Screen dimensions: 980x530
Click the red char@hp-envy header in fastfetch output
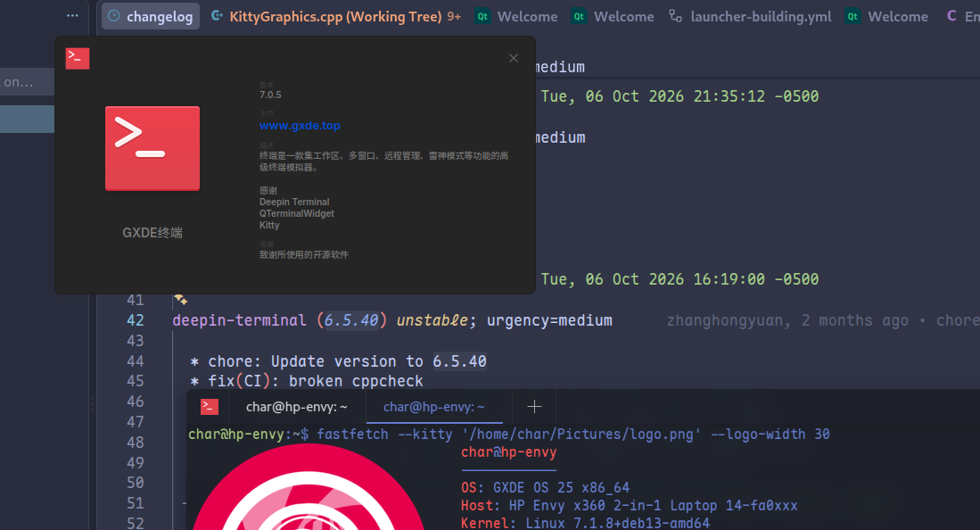(x=509, y=452)
